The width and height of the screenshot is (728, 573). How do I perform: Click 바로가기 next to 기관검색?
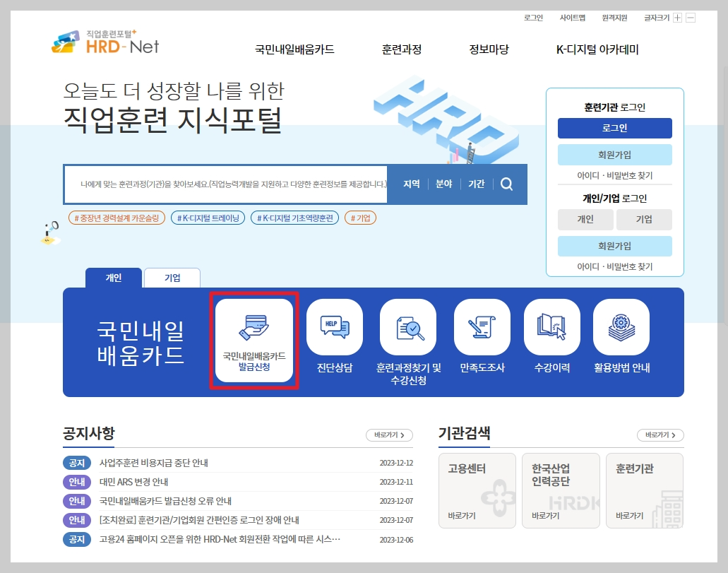[660, 435]
